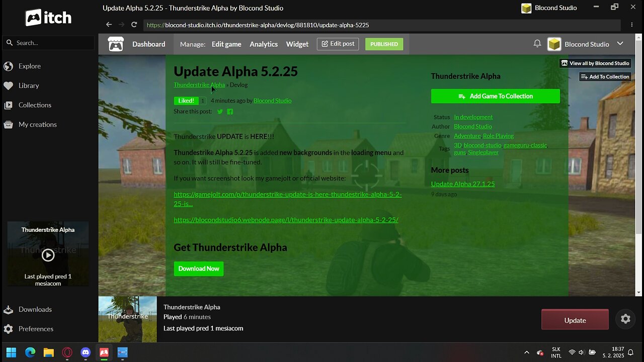
Task: Click the itch logo in sidebar
Action: click(x=48, y=18)
